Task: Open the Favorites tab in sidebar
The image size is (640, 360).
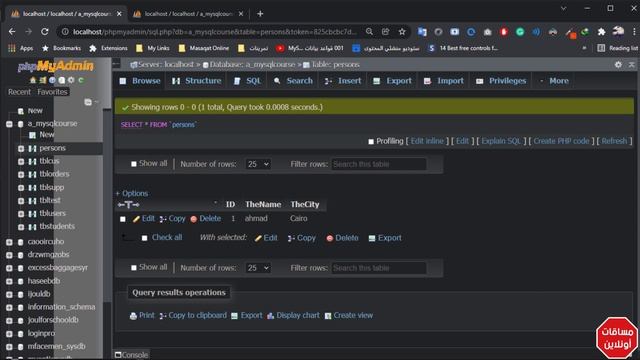Action: [52, 92]
